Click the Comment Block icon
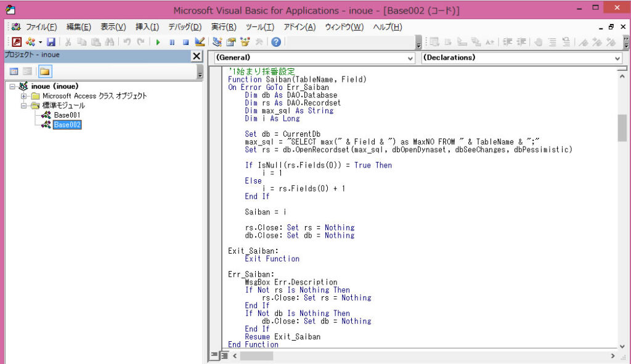Viewport: 631px width, 364px height. pyautogui.click(x=553, y=42)
